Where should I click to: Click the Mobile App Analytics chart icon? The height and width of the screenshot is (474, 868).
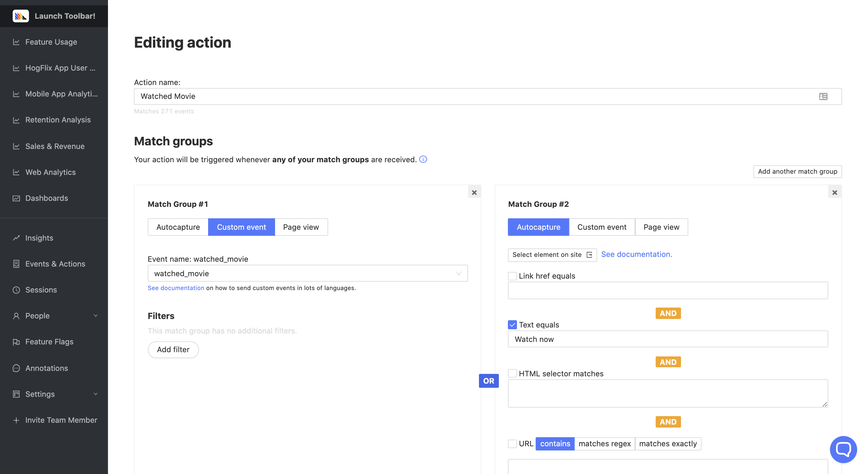point(16,94)
